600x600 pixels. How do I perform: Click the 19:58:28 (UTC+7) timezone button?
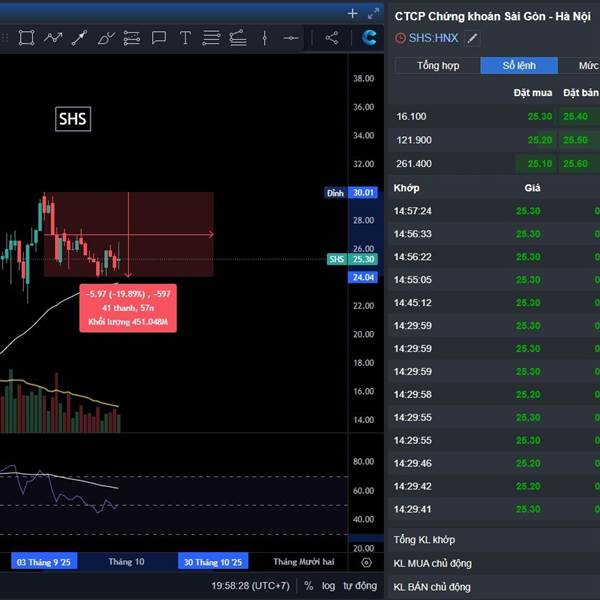(250, 586)
